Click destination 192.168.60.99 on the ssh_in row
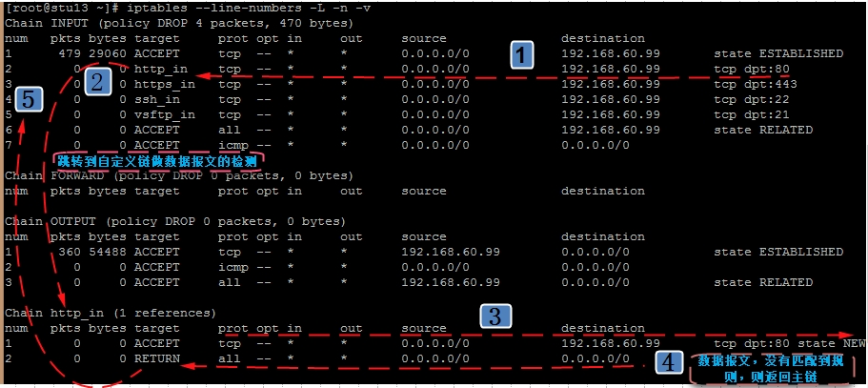Image resolution: width=868 pixels, height=388 pixels. [610, 100]
